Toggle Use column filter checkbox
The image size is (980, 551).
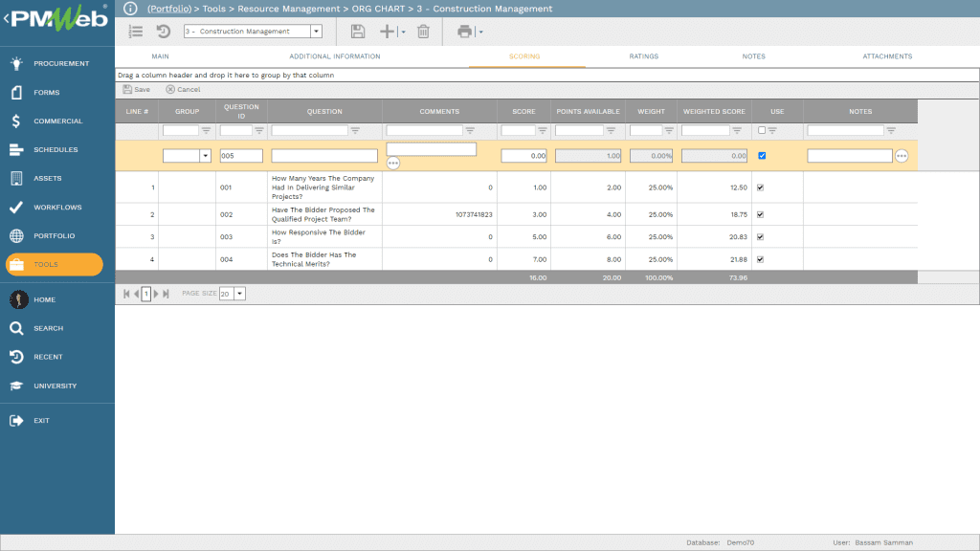761,130
